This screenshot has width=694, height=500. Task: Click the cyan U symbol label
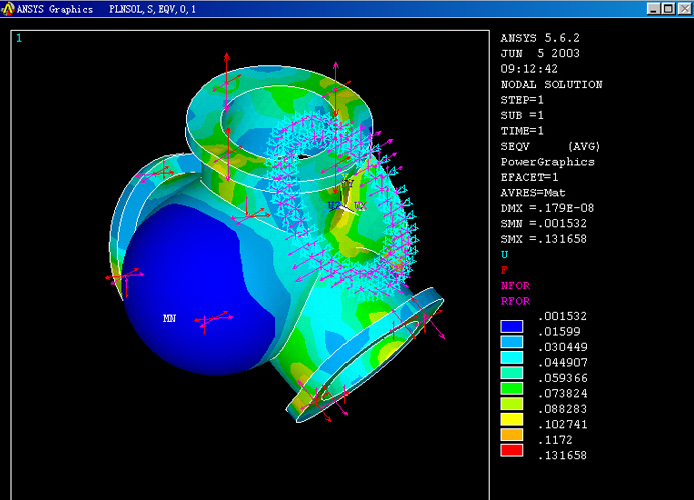pos(504,255)
